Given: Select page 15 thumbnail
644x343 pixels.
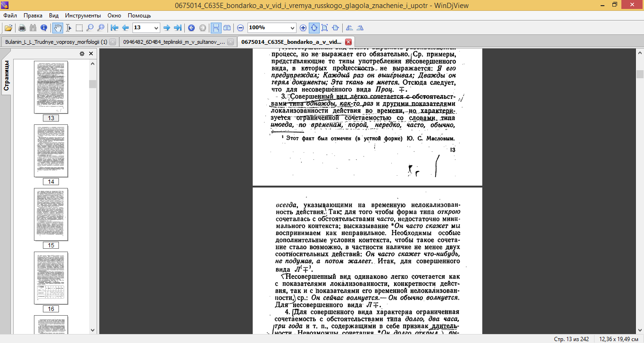Looking at the screenshot, I should click(51, 214).
